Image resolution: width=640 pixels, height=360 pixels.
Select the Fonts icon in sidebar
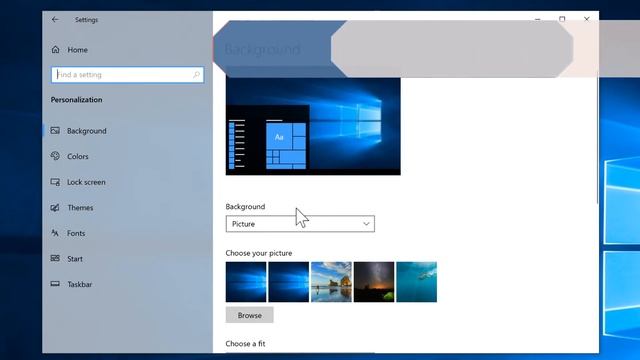[55, 233]
